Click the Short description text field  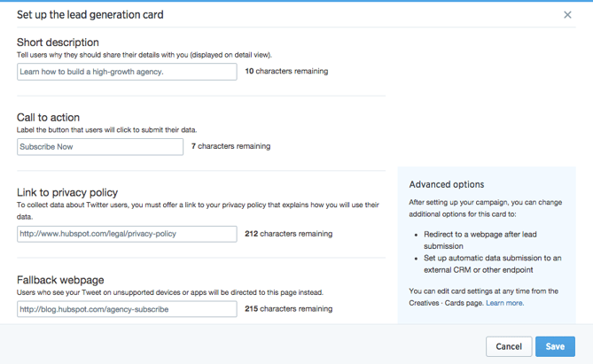[x=127, y=72]
